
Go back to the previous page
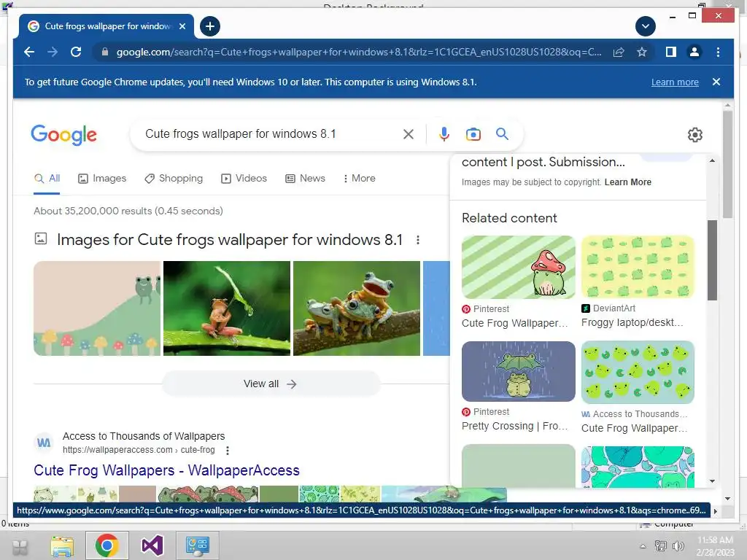click(x=29, y=52)
